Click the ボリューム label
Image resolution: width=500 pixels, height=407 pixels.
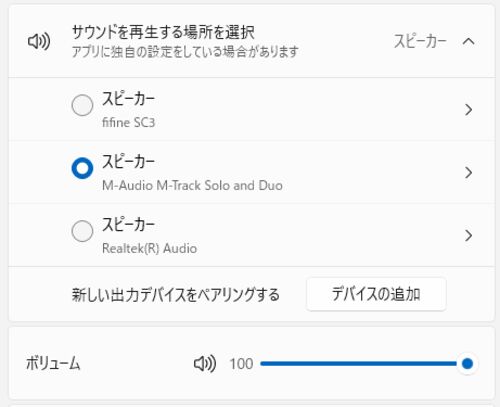53,363
